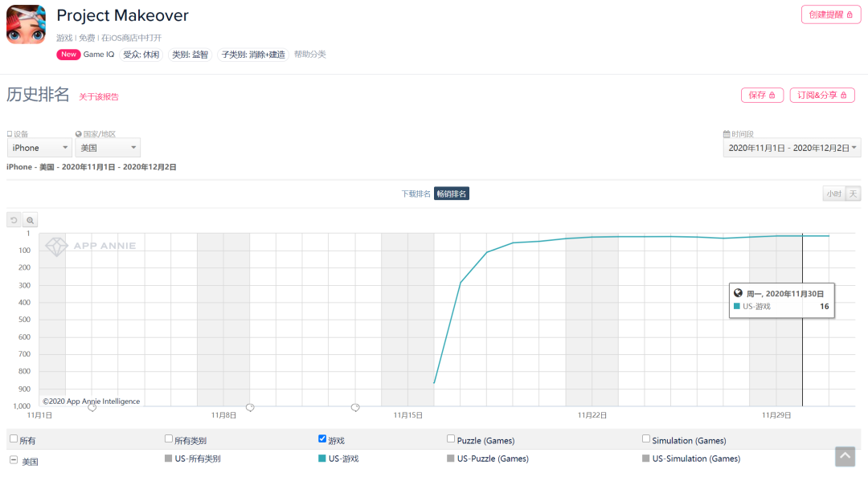Click the US-游戏 teal legend swatch
This screenshot has width=868, height=477.
[x=322, y=459]
